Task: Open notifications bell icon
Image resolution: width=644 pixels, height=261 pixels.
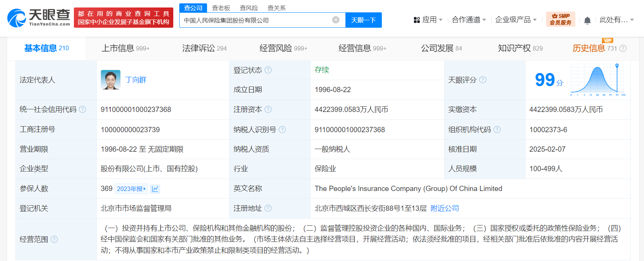Action: [x=587, y=20]
